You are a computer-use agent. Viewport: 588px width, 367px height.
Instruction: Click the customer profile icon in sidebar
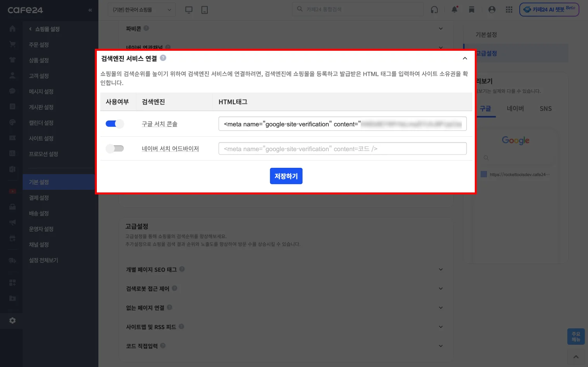(x=12, y=75)
